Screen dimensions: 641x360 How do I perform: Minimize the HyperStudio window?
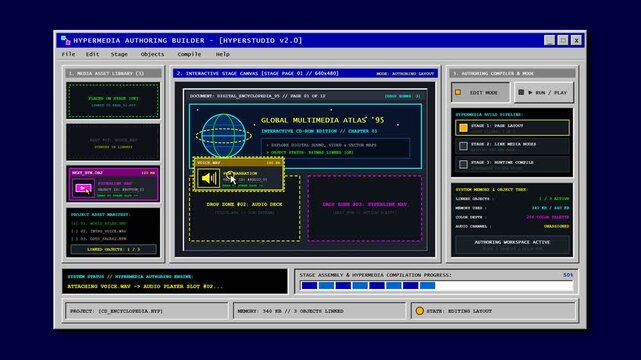coord(549,40)
